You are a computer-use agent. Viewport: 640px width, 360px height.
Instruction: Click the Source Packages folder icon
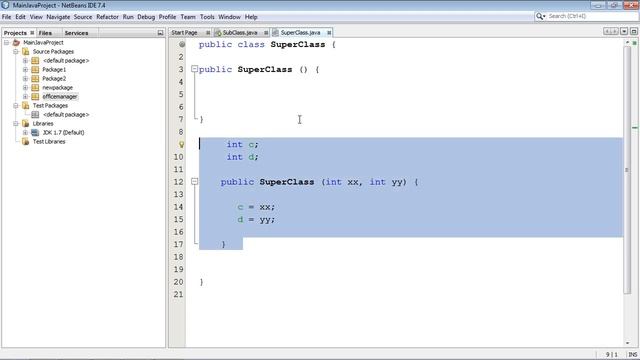25,51
